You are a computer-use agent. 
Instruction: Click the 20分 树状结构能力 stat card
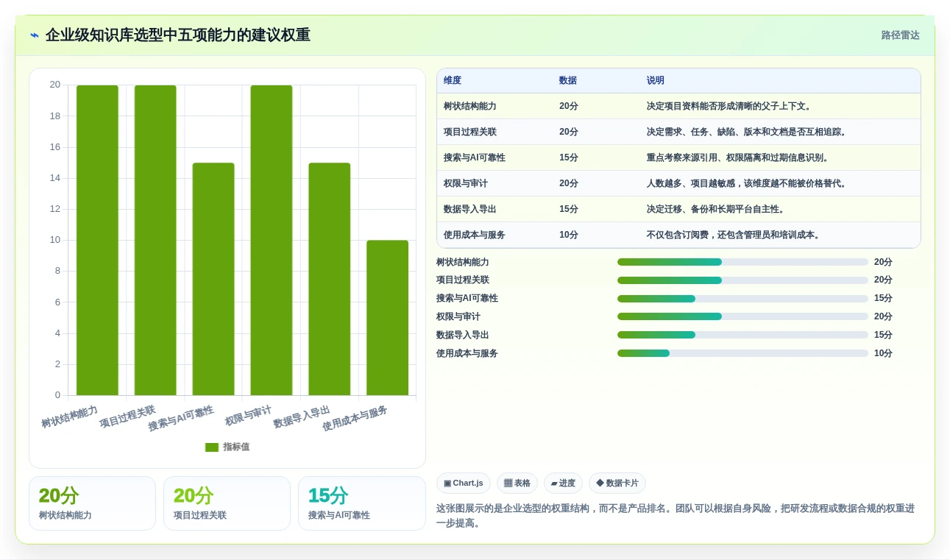[x=92, y=503]
